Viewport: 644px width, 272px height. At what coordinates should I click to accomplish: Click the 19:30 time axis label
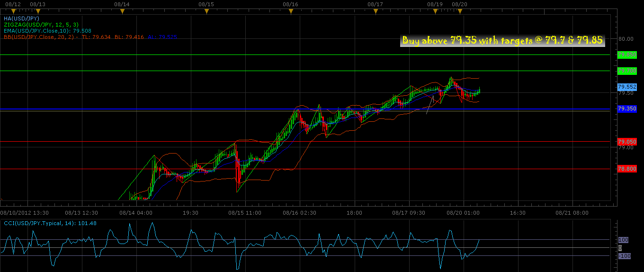(x=190, y=213)
